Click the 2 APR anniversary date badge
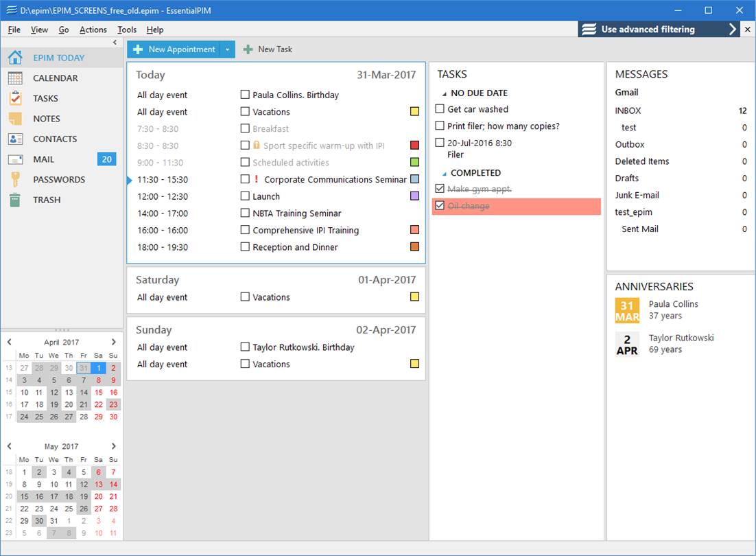The image size is (756, 556). pyautogui.click(x=627, y=345)
